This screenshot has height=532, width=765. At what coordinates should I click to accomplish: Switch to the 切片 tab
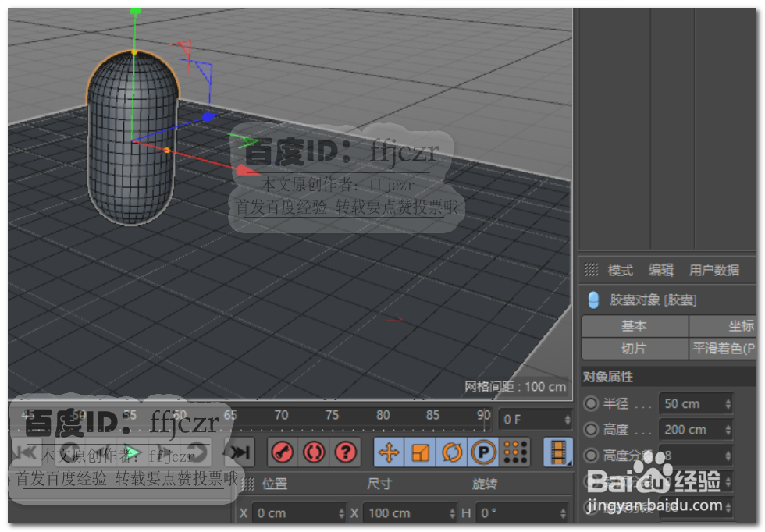pyautogui.click(x=634, y=348)
